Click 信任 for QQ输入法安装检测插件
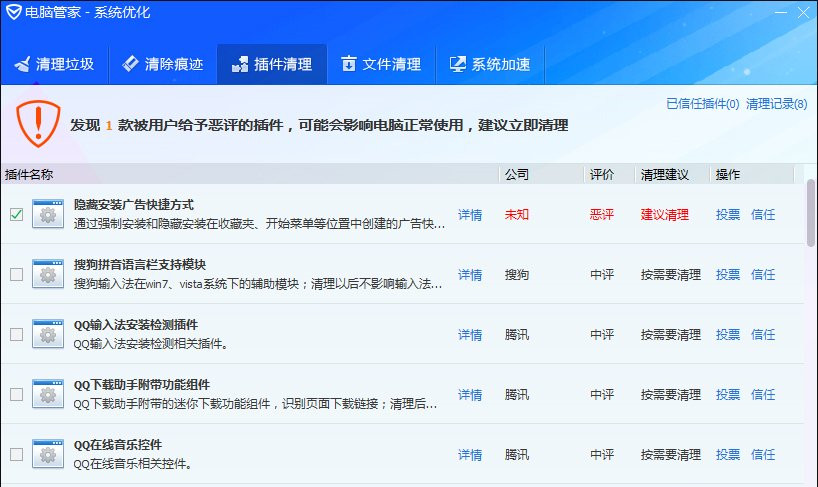 coord(763,335)
